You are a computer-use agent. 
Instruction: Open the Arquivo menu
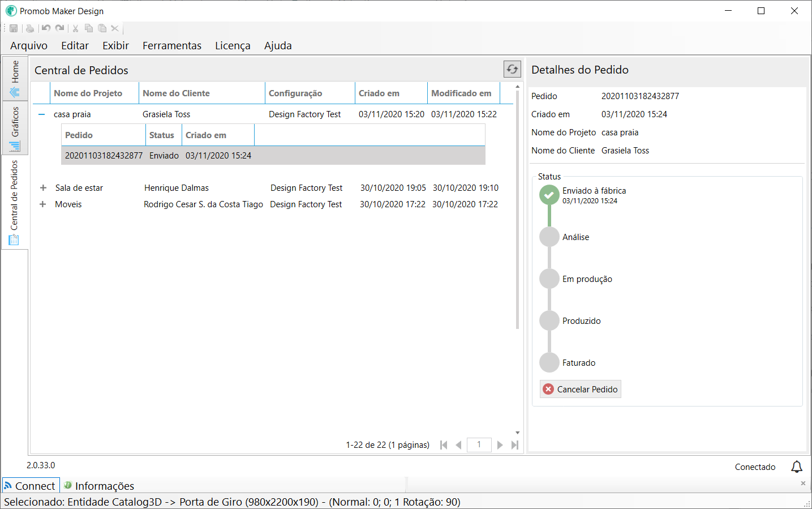29,45
